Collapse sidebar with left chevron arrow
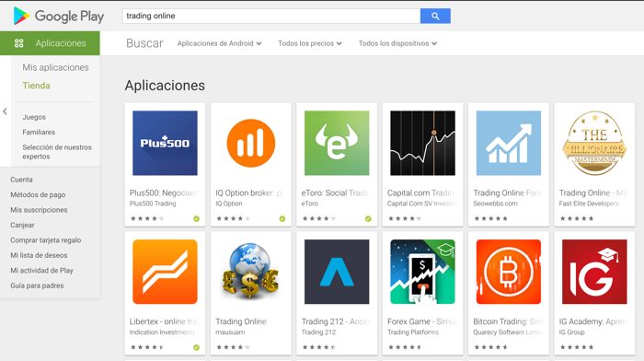This screenshot has height=361, width=644. (5, 111)
